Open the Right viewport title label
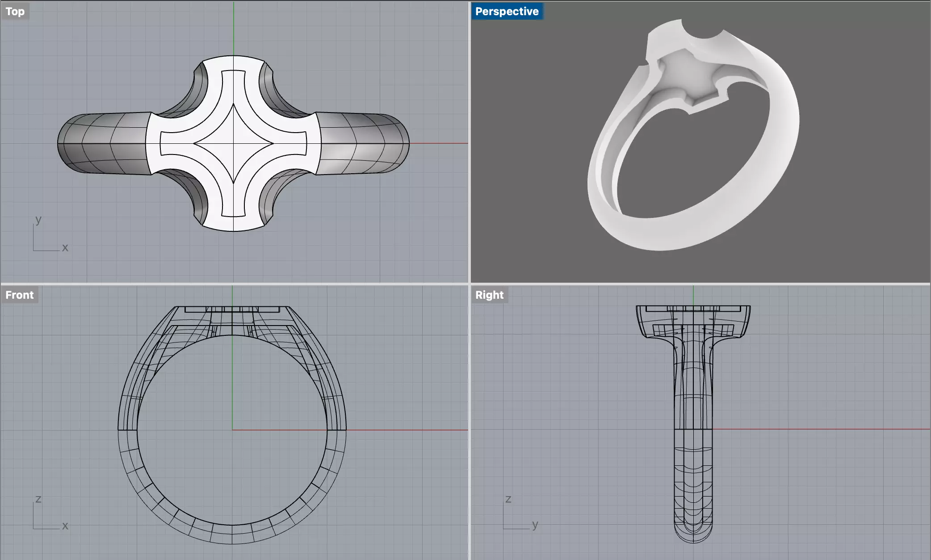Screen dimensions: 931x560 tap(489, 295)
